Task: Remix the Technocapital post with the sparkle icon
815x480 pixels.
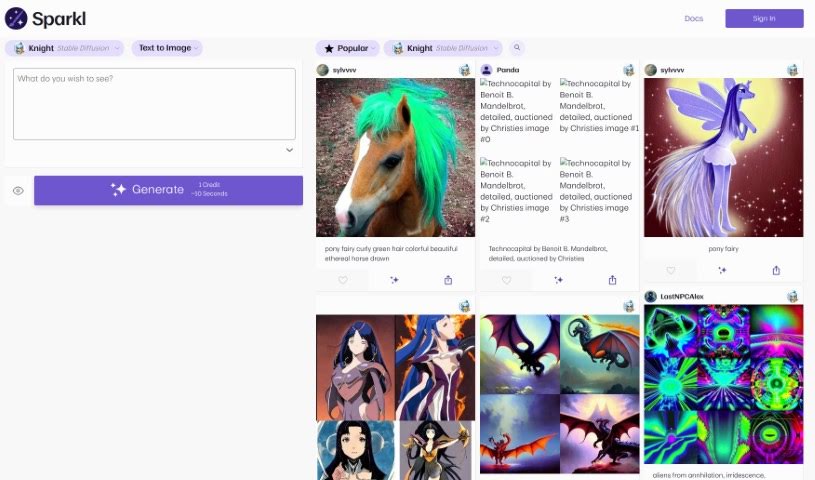Action: (x=559, y=280)
